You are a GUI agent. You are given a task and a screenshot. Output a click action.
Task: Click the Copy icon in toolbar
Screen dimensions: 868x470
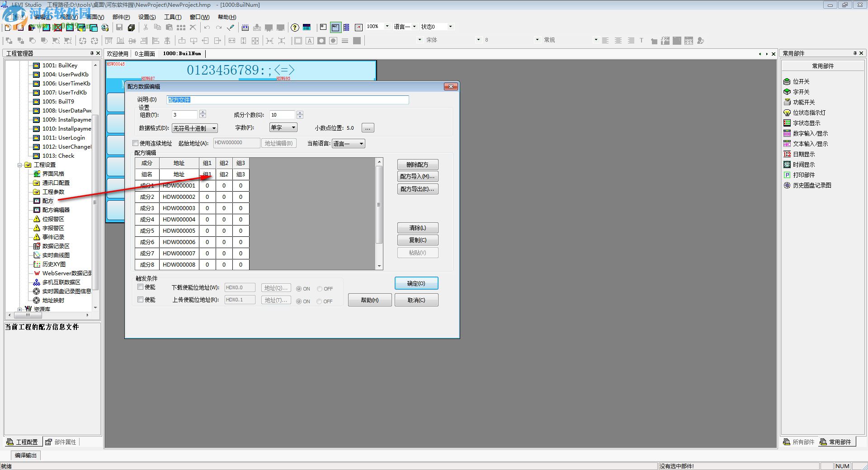tap(157, 27)
